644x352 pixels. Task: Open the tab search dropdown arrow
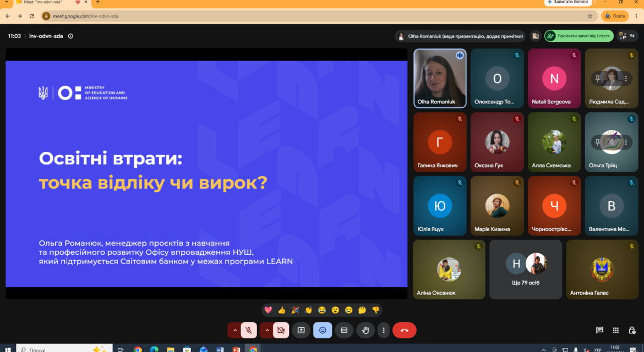click(x=6, y=2)
